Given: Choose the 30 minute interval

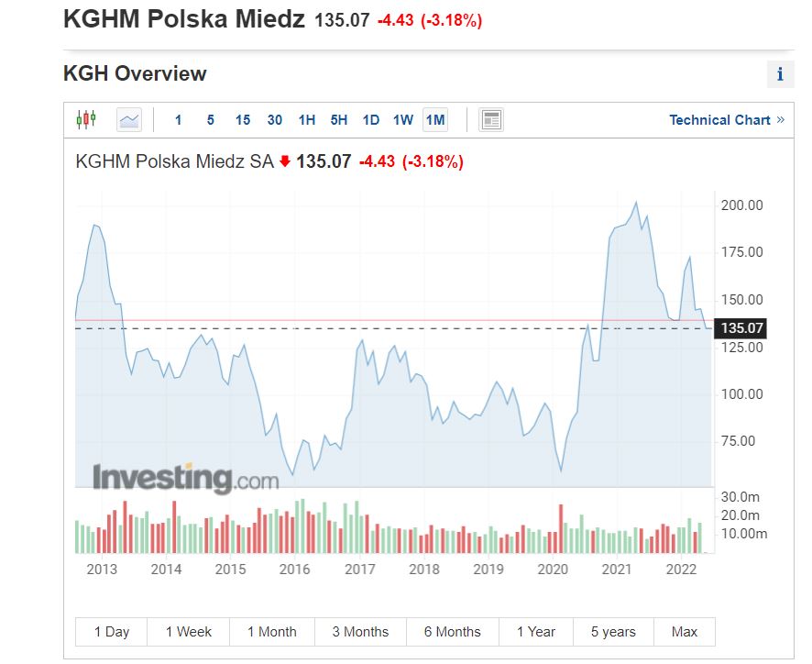Looking at the screenshot, I should (274, 120).
